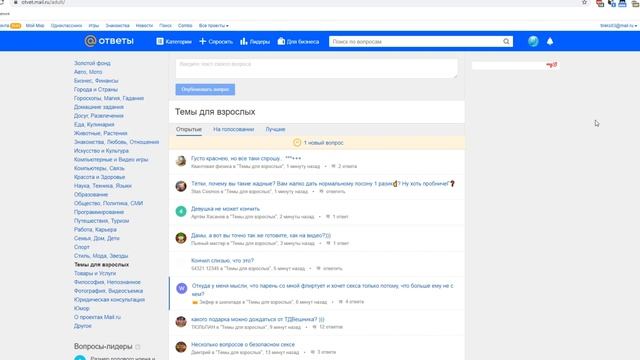
Task: Open notifications bell icon
Action: point(550,41)
